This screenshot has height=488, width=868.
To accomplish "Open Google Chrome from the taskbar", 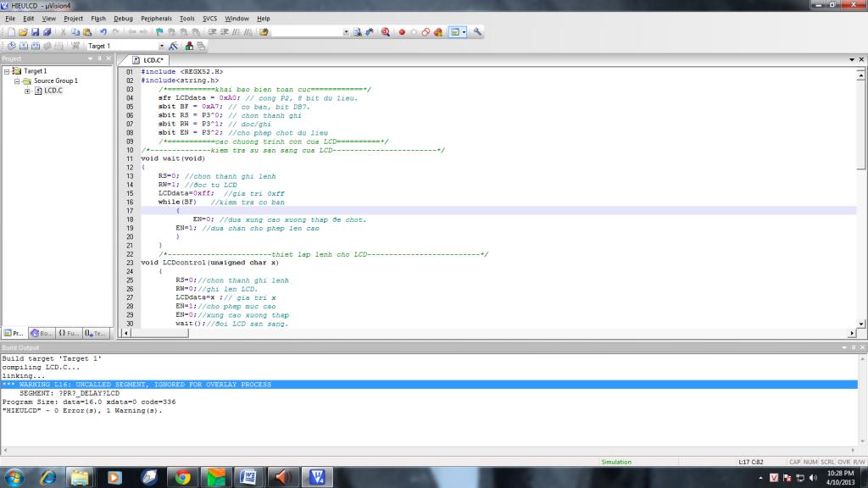I will [181, 477].
